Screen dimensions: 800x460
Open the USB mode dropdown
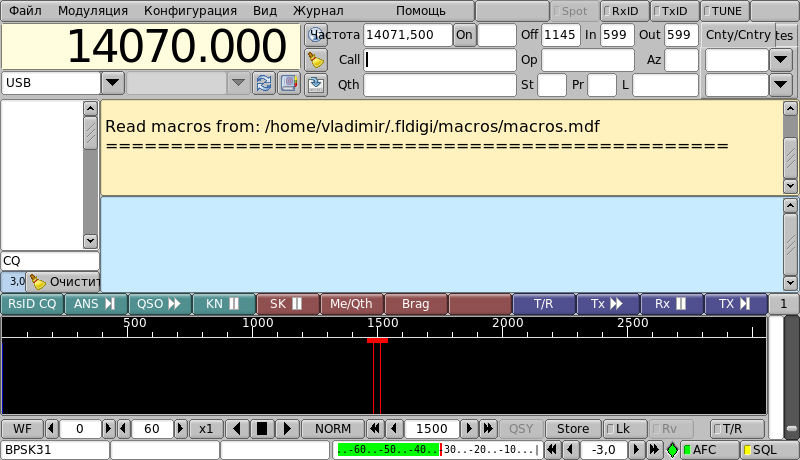coord(113,83)
